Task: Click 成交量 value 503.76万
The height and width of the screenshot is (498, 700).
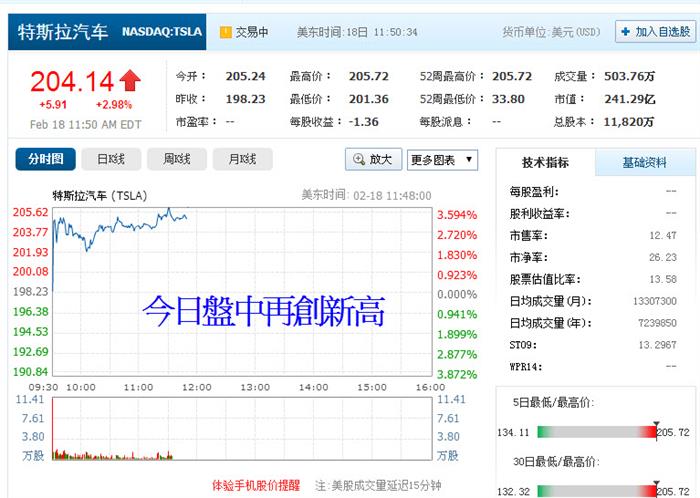Action: (629, 76)
